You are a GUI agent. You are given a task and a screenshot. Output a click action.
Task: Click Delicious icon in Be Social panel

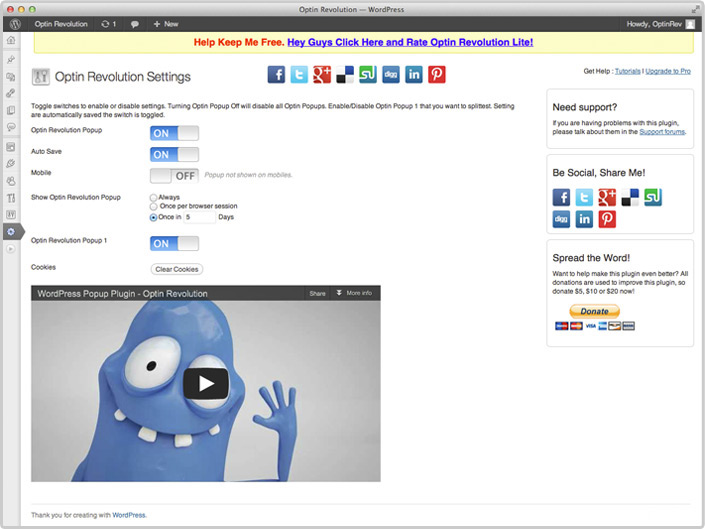coord(630,197)
